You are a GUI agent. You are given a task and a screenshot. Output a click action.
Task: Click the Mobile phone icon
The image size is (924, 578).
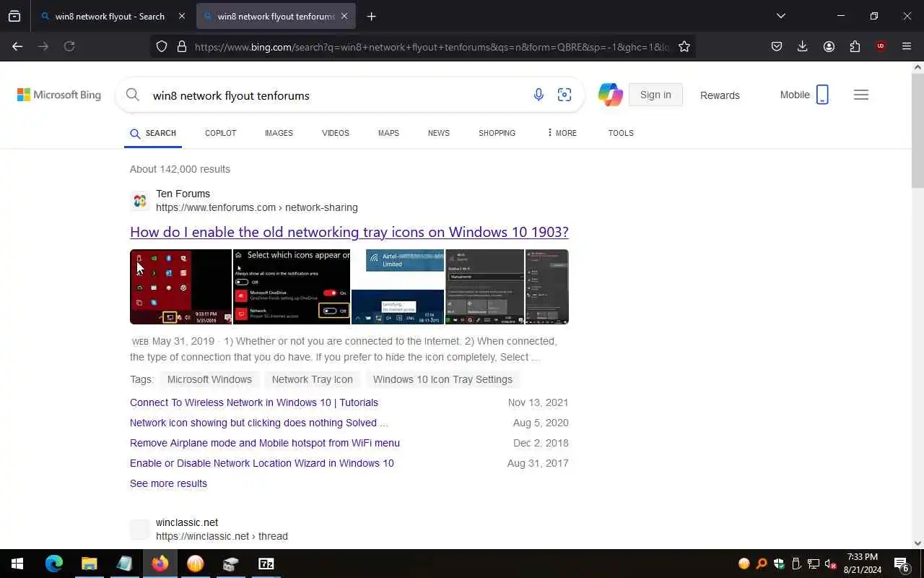coord(822,95)
